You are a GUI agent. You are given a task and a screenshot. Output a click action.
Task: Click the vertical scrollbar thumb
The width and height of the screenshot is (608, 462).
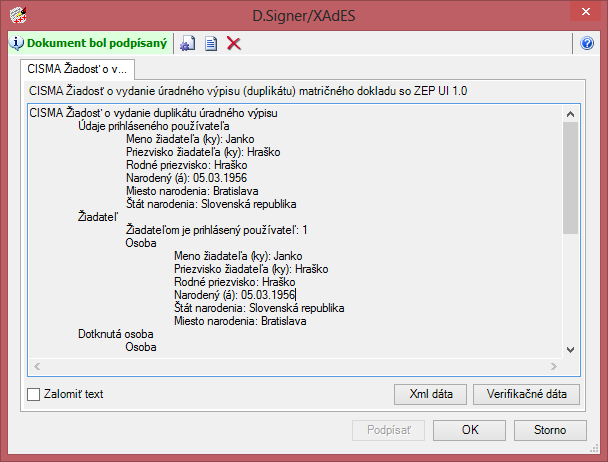570,178
